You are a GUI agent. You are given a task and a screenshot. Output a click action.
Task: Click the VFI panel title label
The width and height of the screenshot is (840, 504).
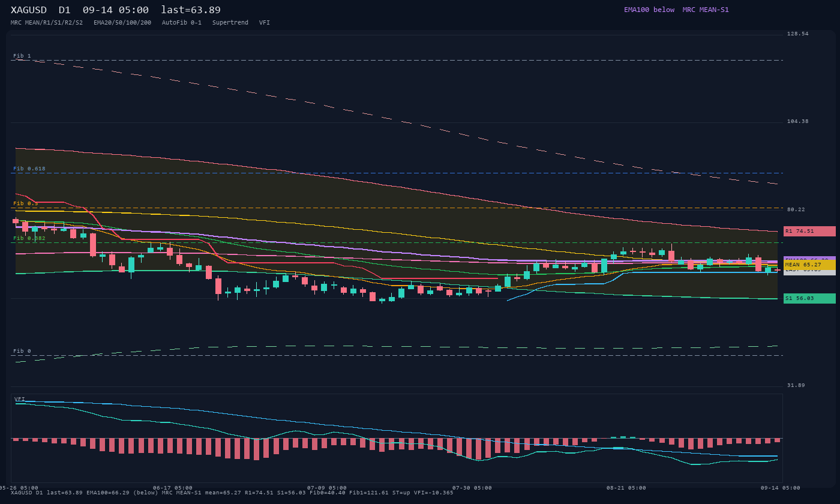coord(20,399)
